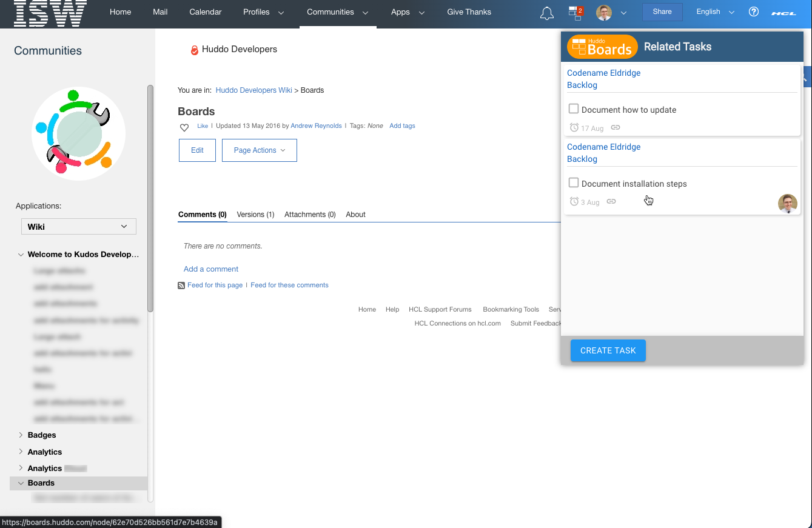The image size is (812, 528).
Task: Click the RSS feed icon
Action: coord(181,286)
